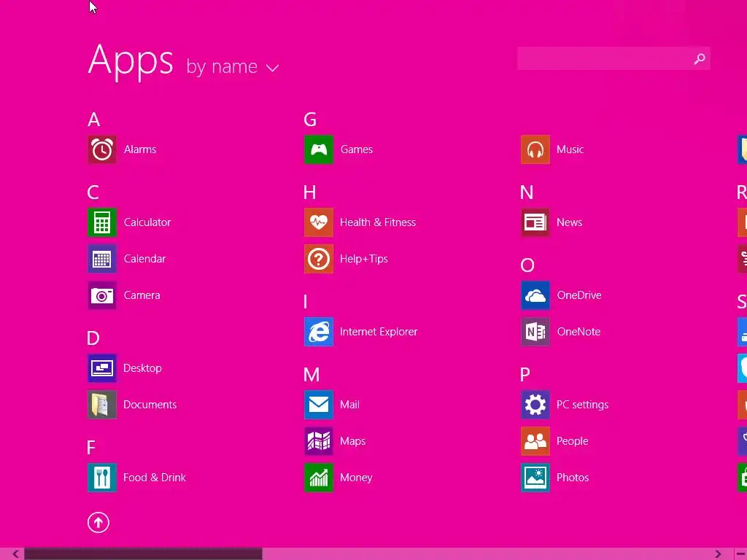Click the Money text label
The height and width of the screenshot is (560, 747).
[x=356, y=478]
